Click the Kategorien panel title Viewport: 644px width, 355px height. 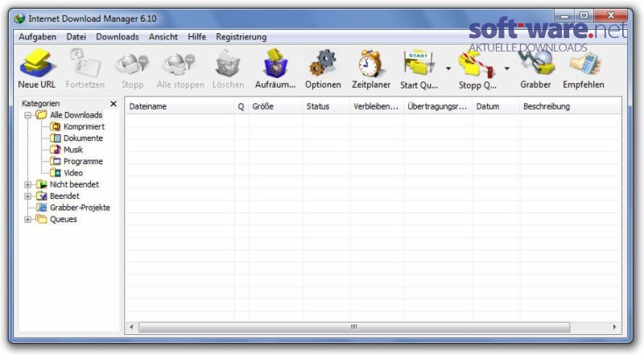pyautogui.click(x=41, y=104)
